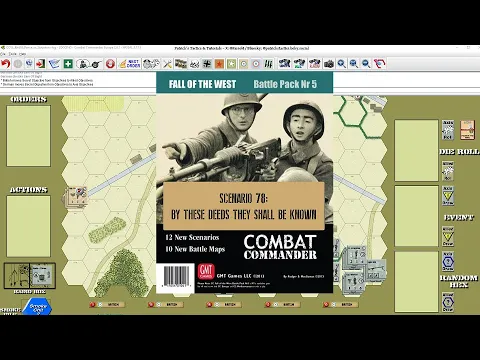Screen dimensions: 480x360
Task: Select the German Iron Cross icon
Action: point(207,63)
